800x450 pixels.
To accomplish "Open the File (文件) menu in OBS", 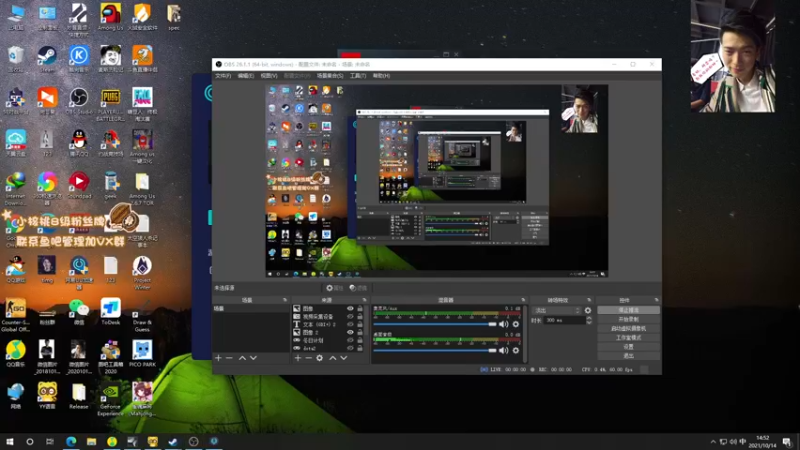I will coord(223,76).
